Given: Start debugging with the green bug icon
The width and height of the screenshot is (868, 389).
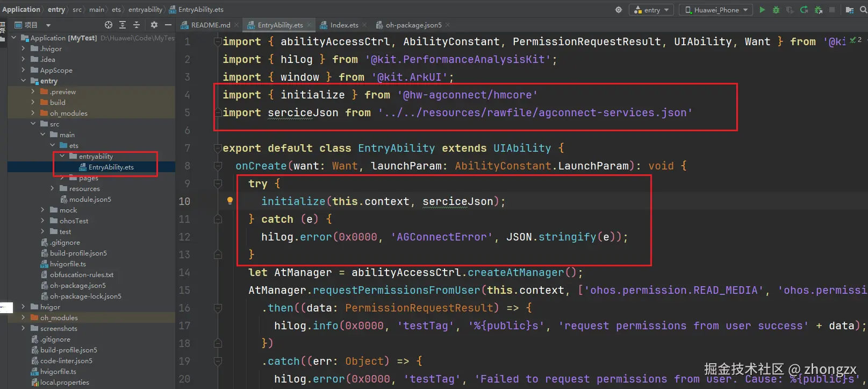Looking at the screenshot, I should [x=776, y=10].
